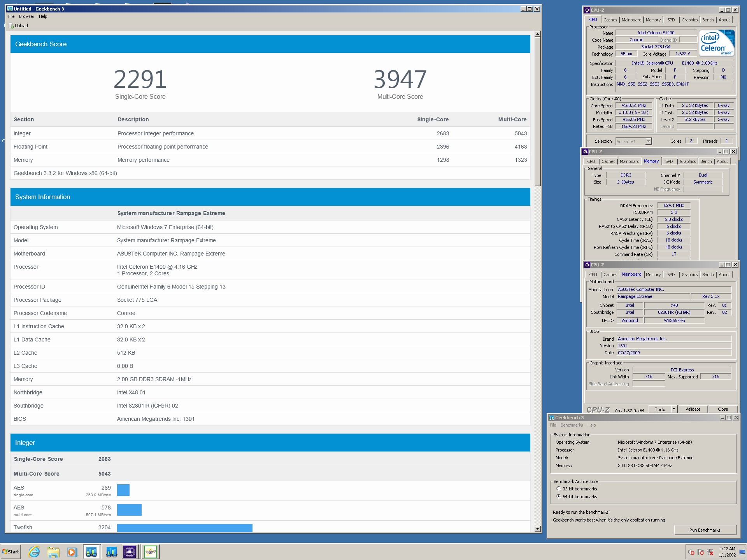
Task: Click the date and time clock in the tray
Action: (727, 552)
